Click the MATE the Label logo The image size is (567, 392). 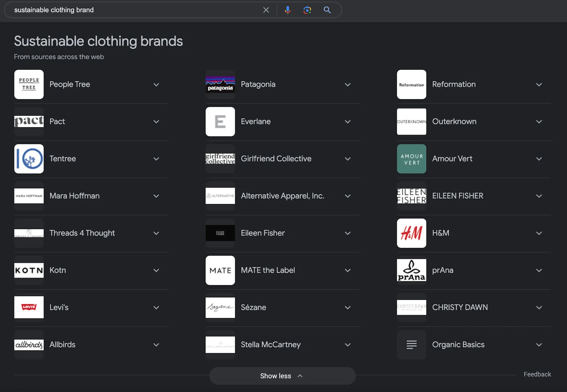[x=220, y=270]
